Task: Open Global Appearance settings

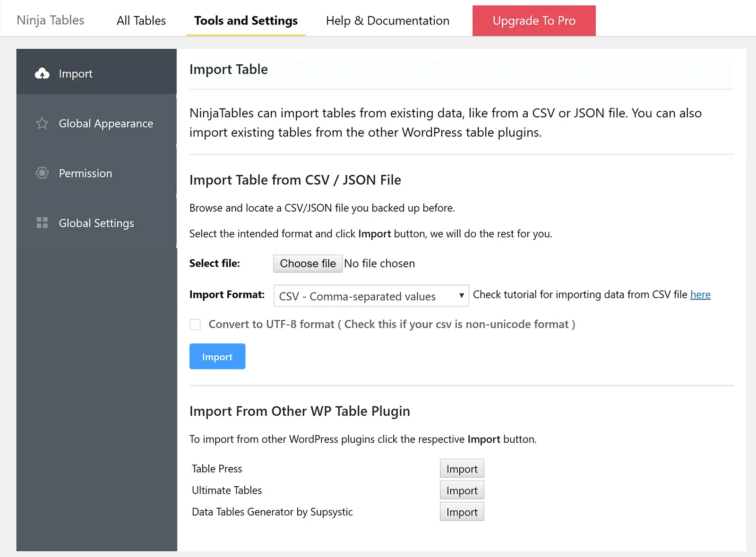Action: point(96,123)
